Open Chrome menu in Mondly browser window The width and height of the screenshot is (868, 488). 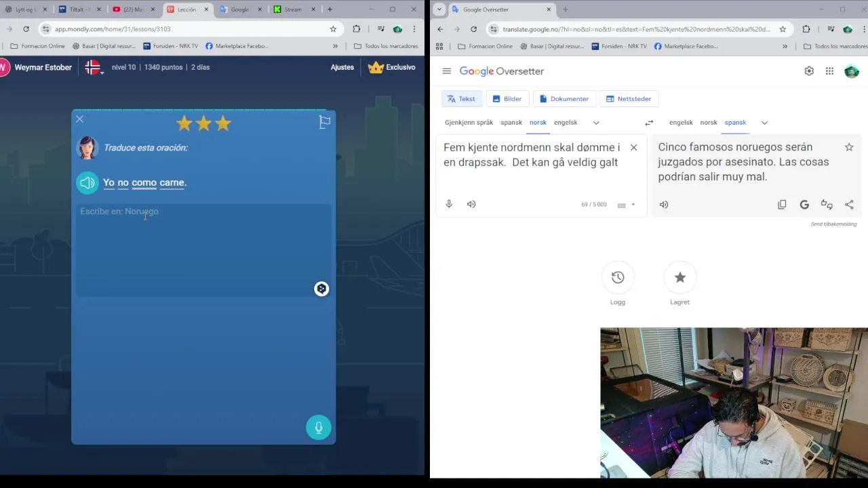pyautogui.click(x=414, y=29)
